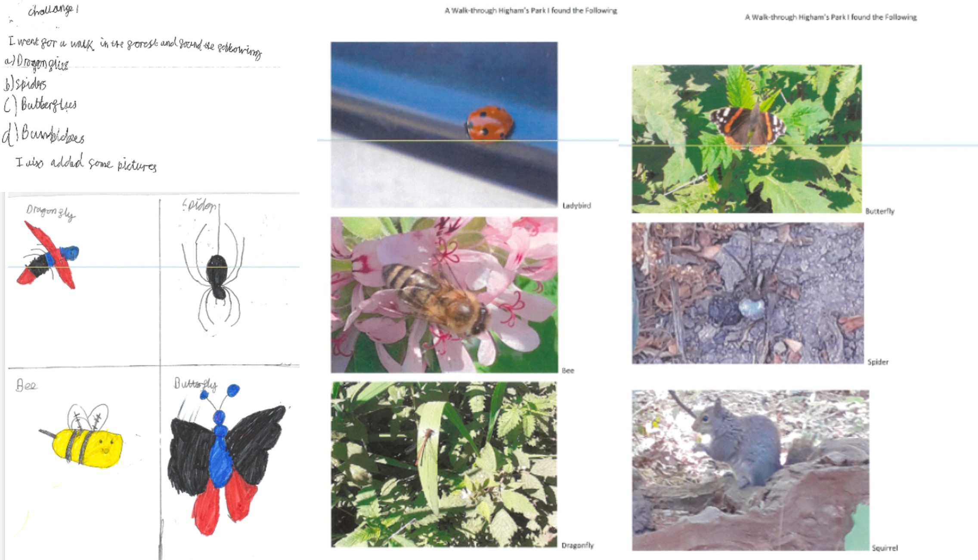Select the black and red butterfly drawing

point(227,460)
